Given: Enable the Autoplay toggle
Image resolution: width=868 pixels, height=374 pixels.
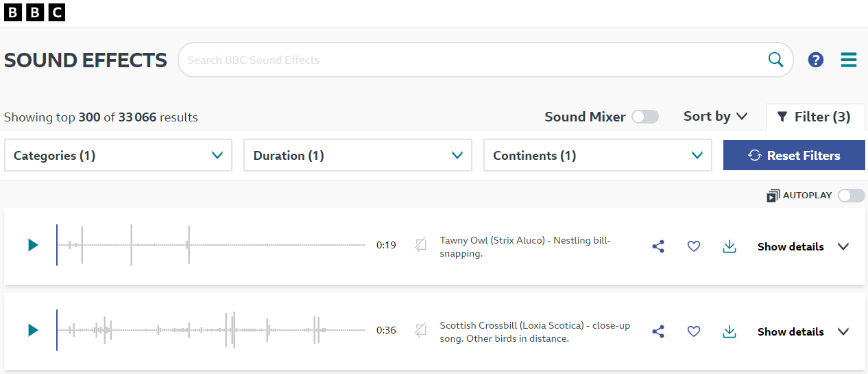Looking at the screenshot, I should [x=851, y=196].
